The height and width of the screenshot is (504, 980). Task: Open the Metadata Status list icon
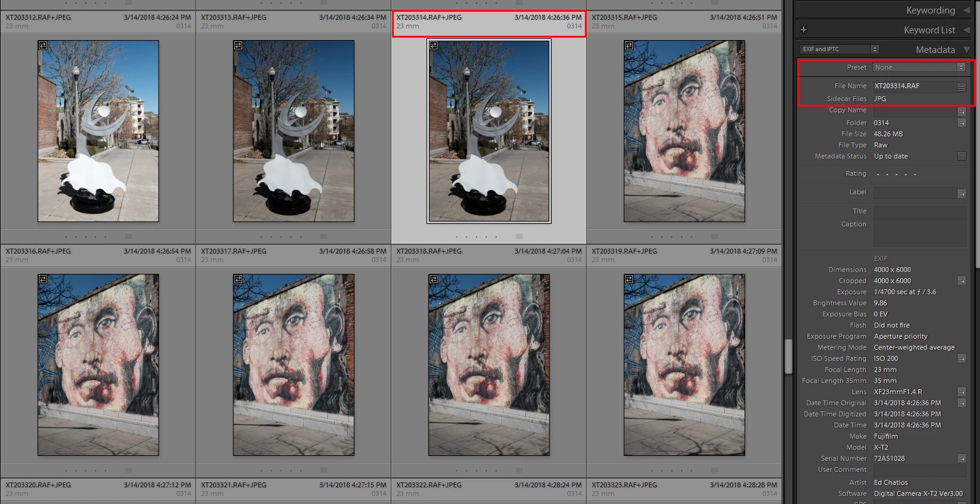click(x=962, y=157)
